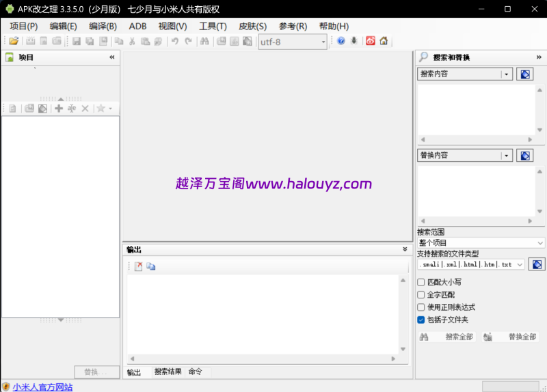Open the 小米人官方网站 link
This screenshot has width=547, height=392.
point(42,387)
